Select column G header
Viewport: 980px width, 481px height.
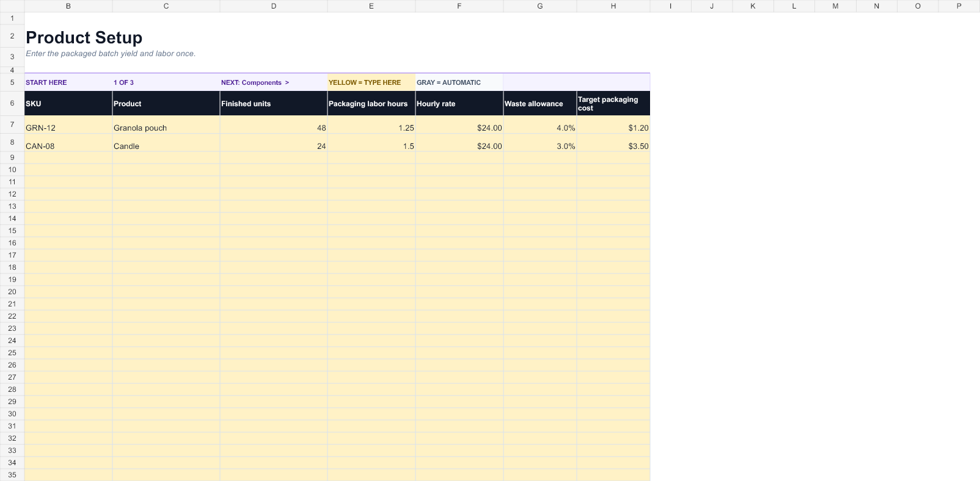pyautogui.click(x=540, y=6)
